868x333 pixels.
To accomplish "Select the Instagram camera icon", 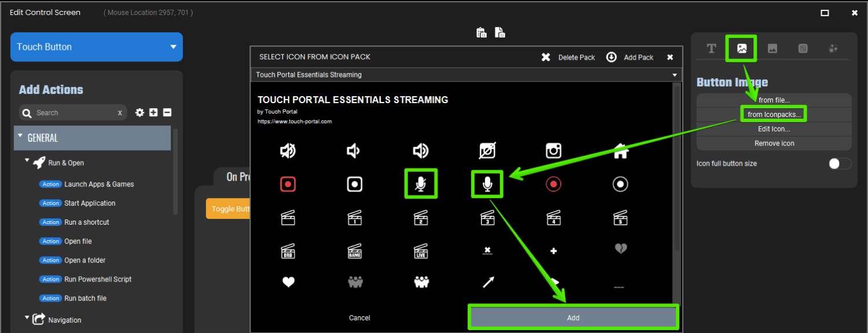I will click(554, 152).
